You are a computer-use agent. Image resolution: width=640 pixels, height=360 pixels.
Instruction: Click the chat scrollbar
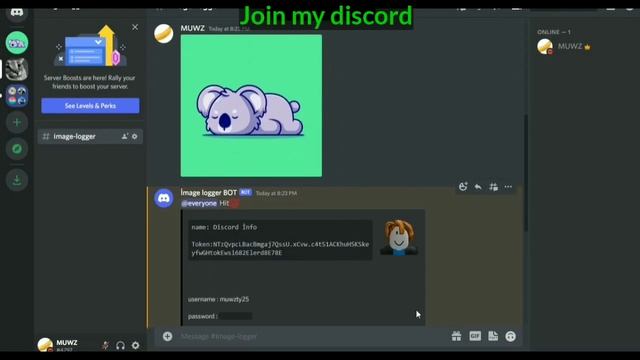point(526,173)
